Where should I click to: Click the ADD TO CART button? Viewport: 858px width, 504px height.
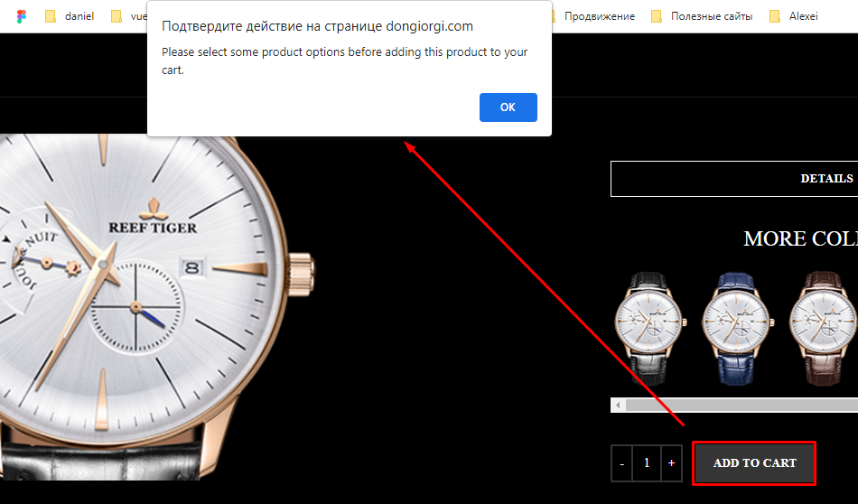pos(754,463)
